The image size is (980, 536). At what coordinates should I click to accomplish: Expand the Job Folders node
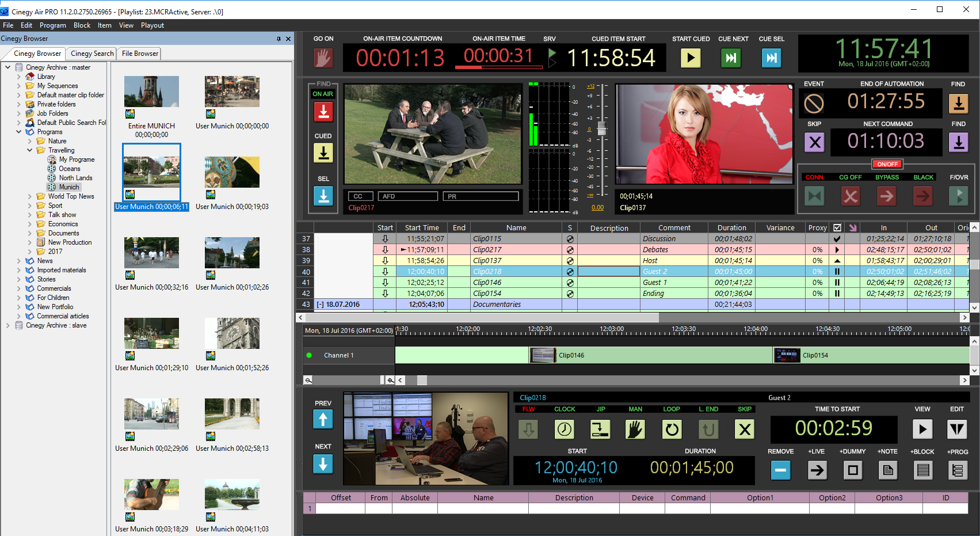(x=18, y=113)
